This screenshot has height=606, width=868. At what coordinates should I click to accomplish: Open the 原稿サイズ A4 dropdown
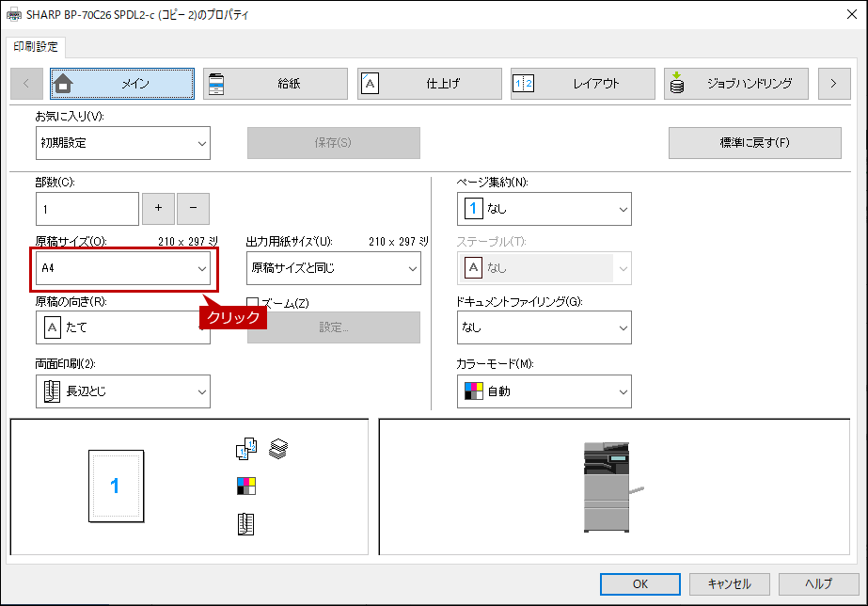click(x=123, y=268)
